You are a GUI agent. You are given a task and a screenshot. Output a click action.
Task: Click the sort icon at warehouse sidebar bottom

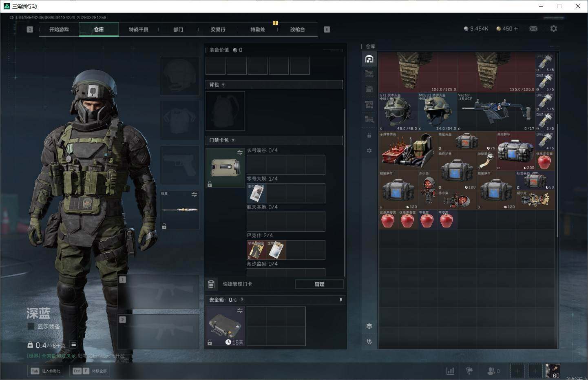[x=369, y=341]
